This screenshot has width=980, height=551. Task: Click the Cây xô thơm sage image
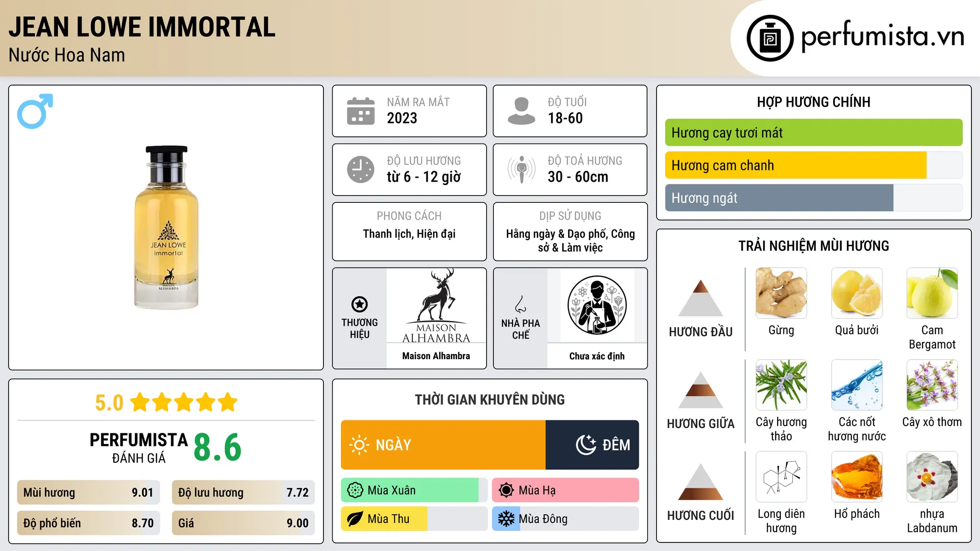932,385
